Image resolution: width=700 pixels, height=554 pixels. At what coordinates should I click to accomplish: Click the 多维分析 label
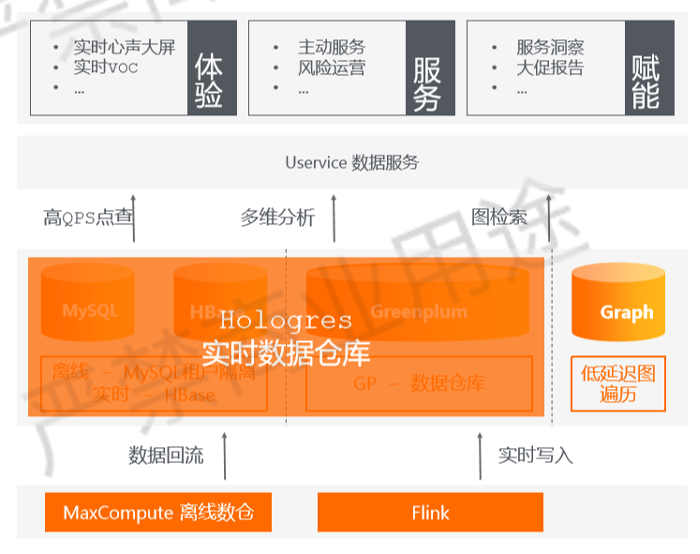(277, 217)
